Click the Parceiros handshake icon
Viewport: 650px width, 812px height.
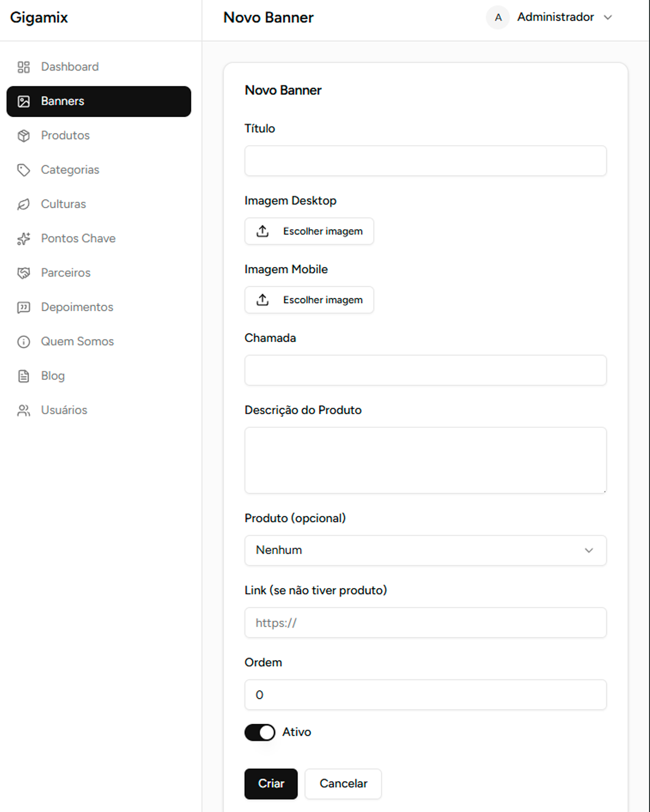(x=23, y=273)
